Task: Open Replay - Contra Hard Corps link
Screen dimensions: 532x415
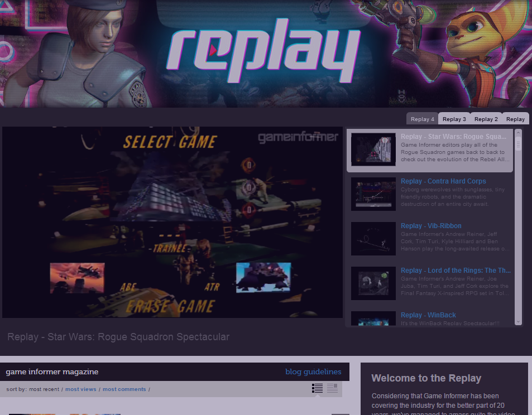Action: (x=443, y=181)
